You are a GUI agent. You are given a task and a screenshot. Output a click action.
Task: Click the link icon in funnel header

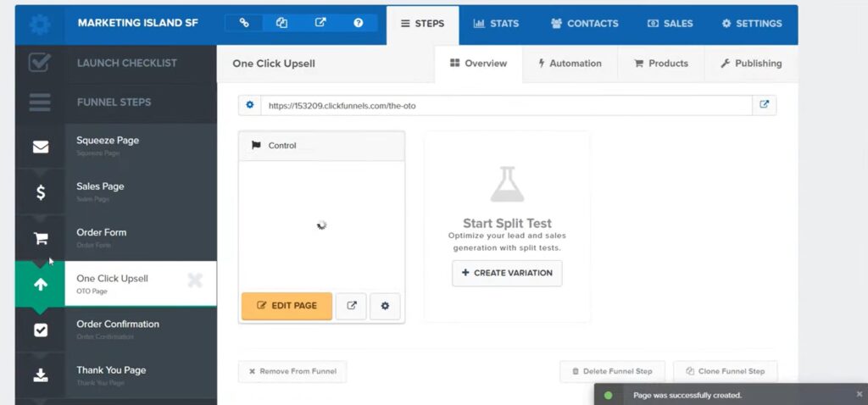tap(244, 23)
